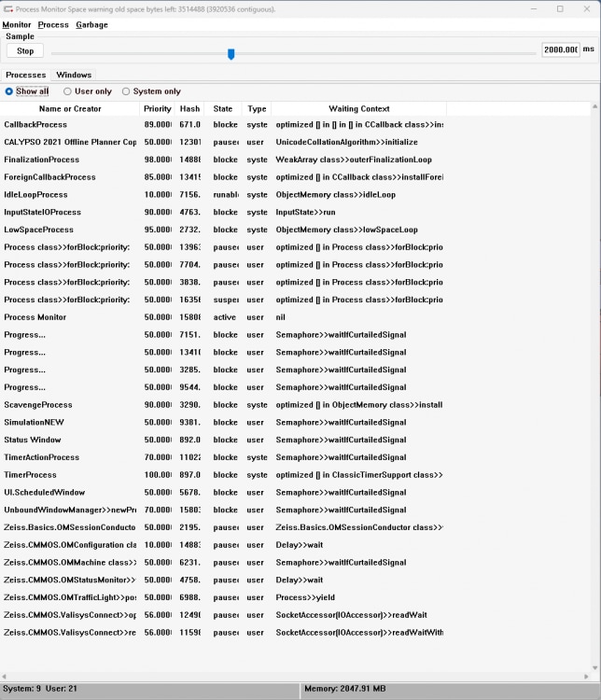Click the suspended state cell
The height and width of the screenshot is (700, 601).
click(226, 300)
